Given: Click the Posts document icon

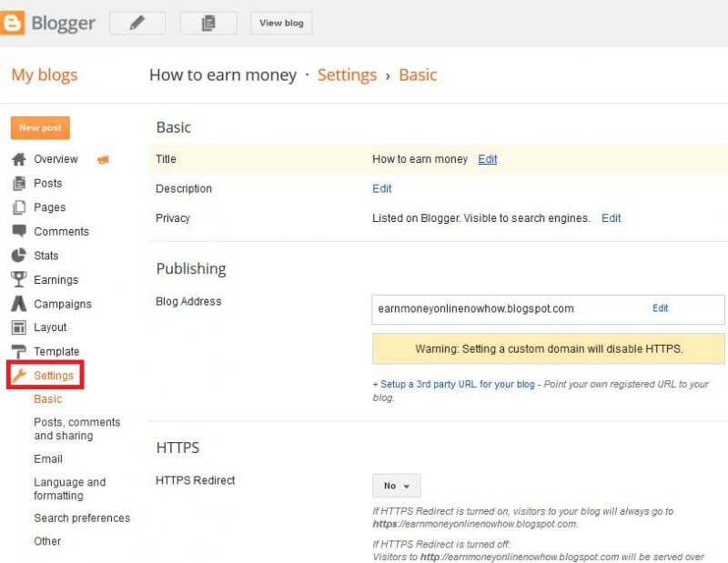Looking at the screenshot, I should coord(19,184).
